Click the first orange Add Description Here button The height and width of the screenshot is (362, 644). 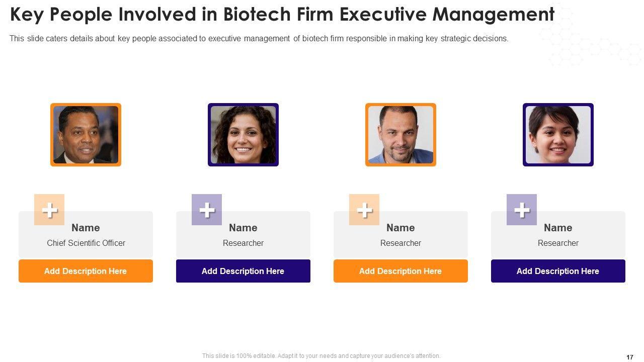(86, 271)
